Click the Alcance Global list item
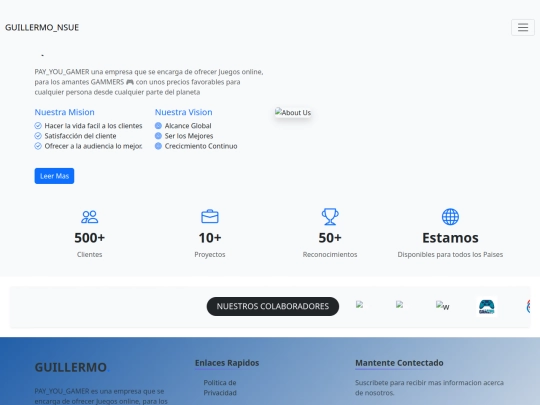The image size is (540, 405). [x=188, y=126]
